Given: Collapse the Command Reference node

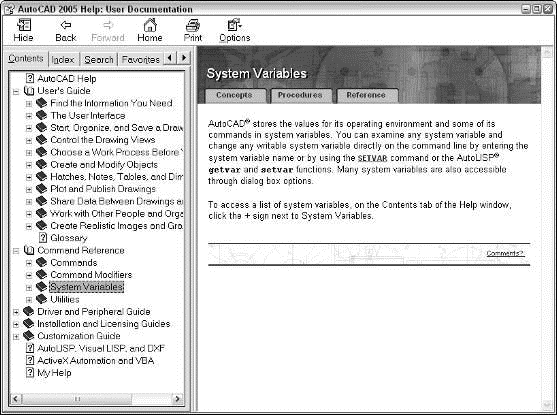Looking at the screenshot, I should (16, 251).
